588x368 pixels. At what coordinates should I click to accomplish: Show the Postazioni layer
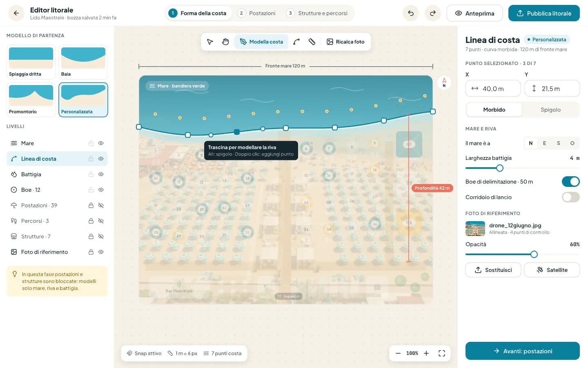[x=101, y=205]
